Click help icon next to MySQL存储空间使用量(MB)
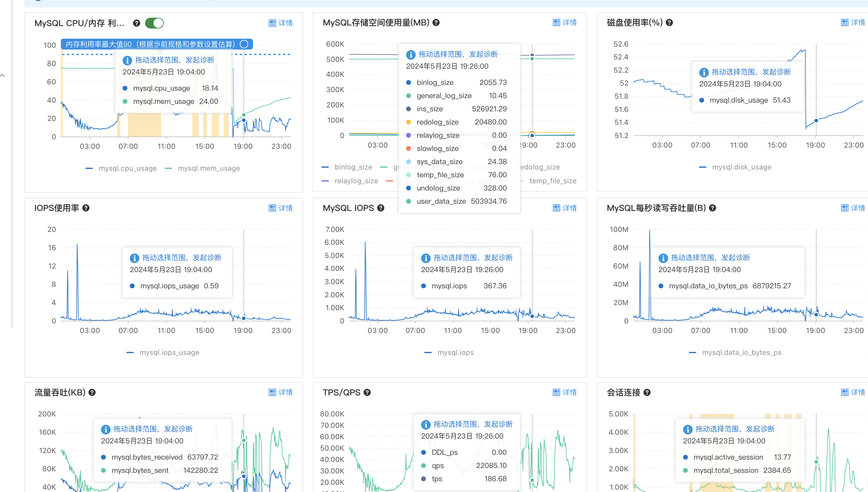The image size is (868, 492). (x=436, y=22)
